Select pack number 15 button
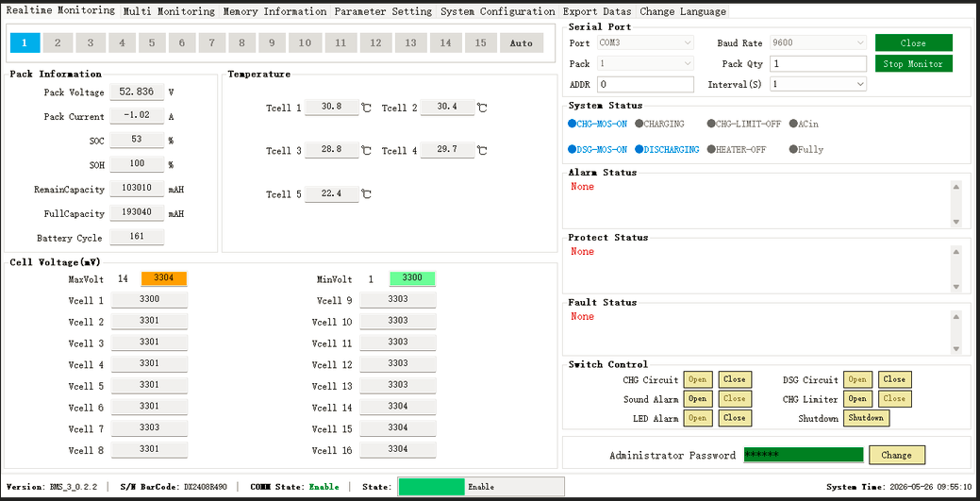The height and width of the screenshot is (501, 980). click(x=481, y=42)
